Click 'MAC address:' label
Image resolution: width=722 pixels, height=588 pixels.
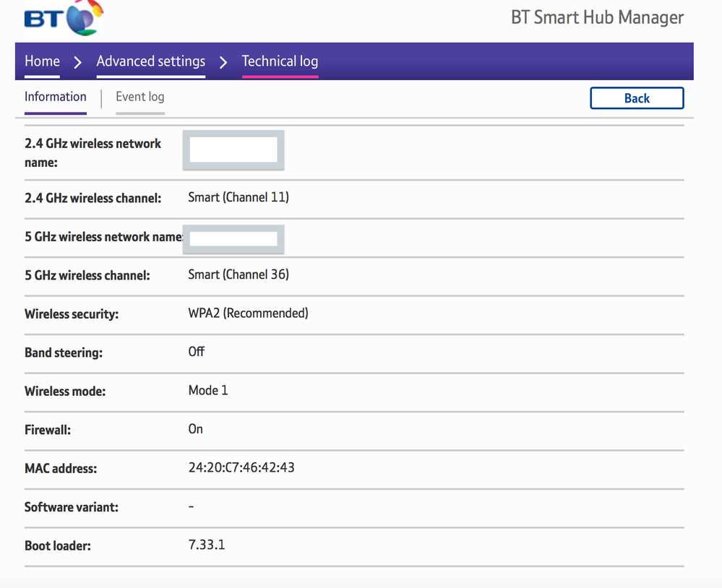(x=61, y=468)
